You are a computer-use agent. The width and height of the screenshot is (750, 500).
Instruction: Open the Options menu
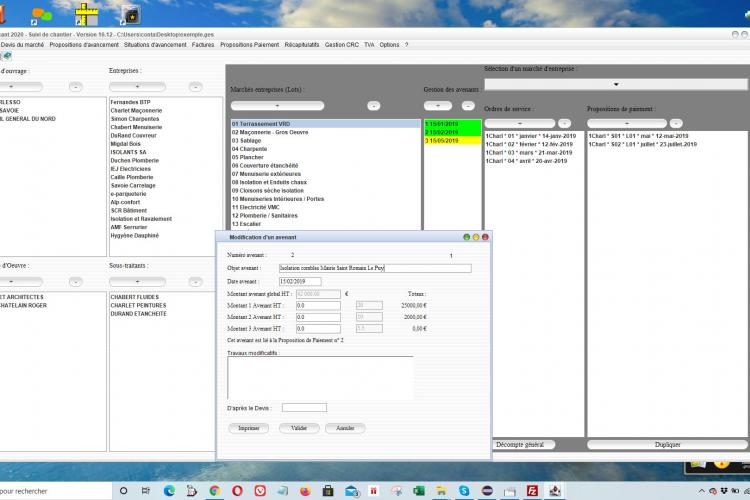click(389, 44)
